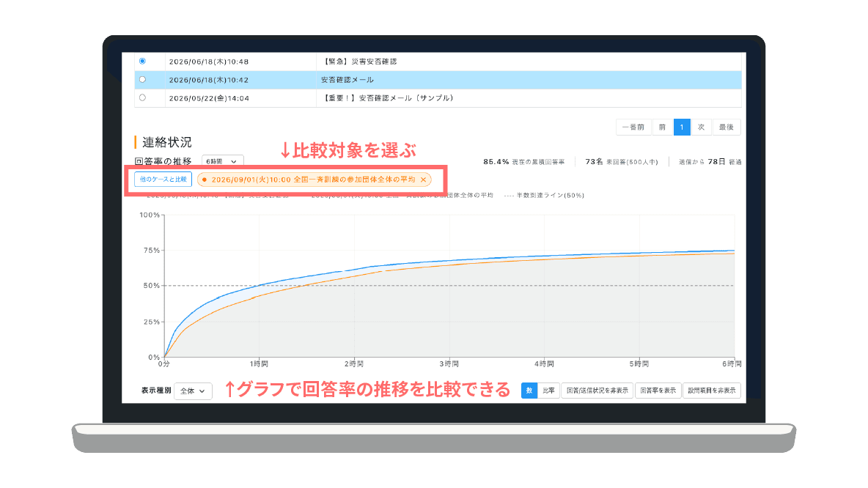Click the 75% y-axis label

click(x=152, y=250)
